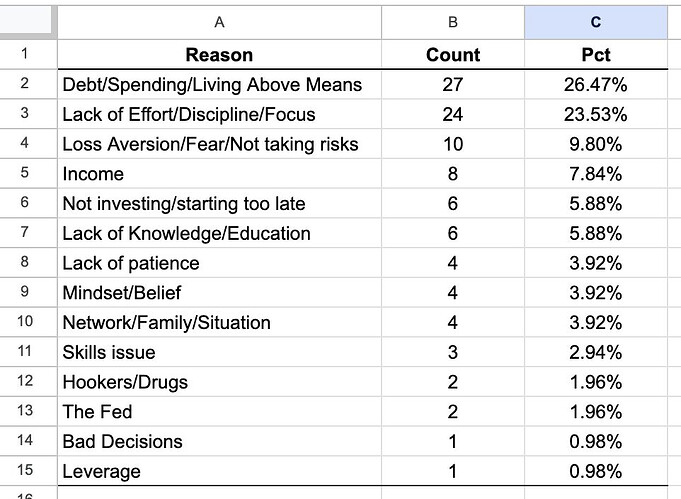Click the Count header cell
The image size is (681, 499).
(453, 55)
